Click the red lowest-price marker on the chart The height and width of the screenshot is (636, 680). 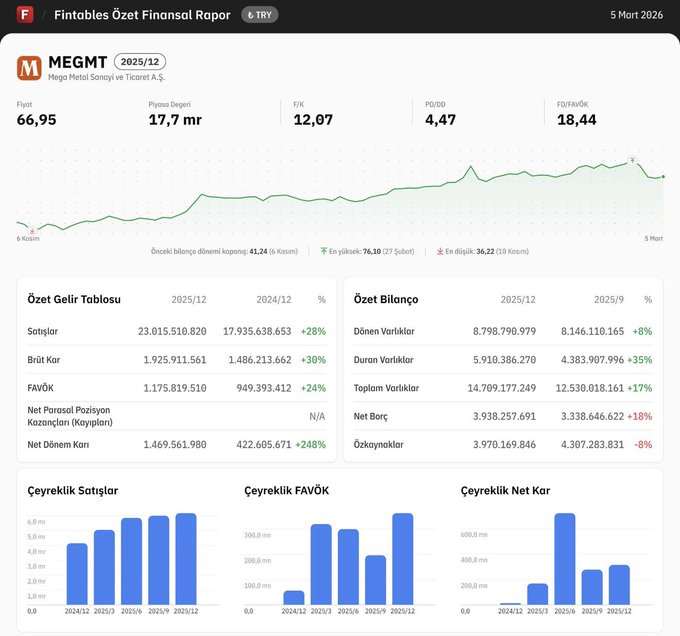(x=32, y=231)
